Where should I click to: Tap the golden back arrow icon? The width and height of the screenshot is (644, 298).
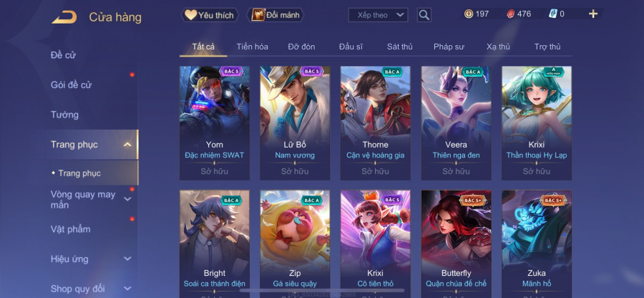64,17
